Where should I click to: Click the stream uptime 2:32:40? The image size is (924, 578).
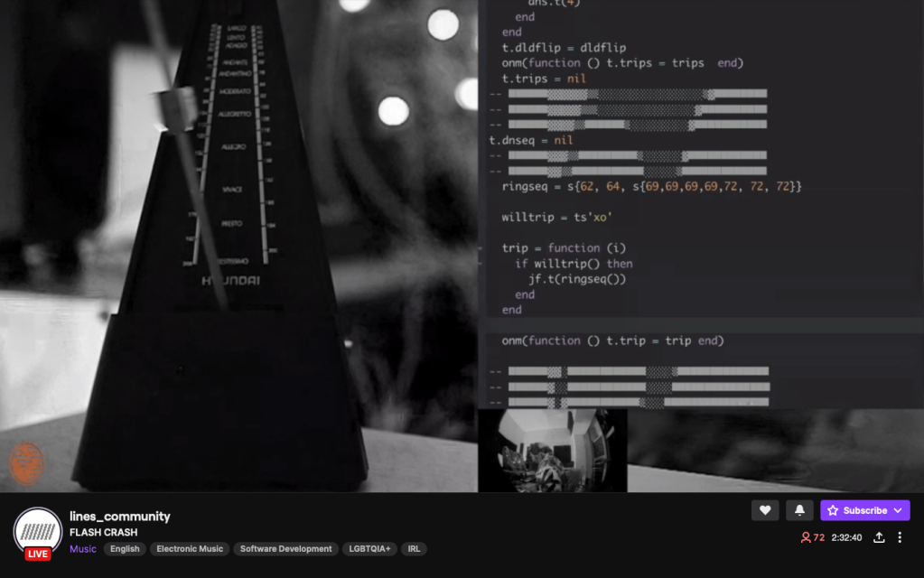point(846,537)
